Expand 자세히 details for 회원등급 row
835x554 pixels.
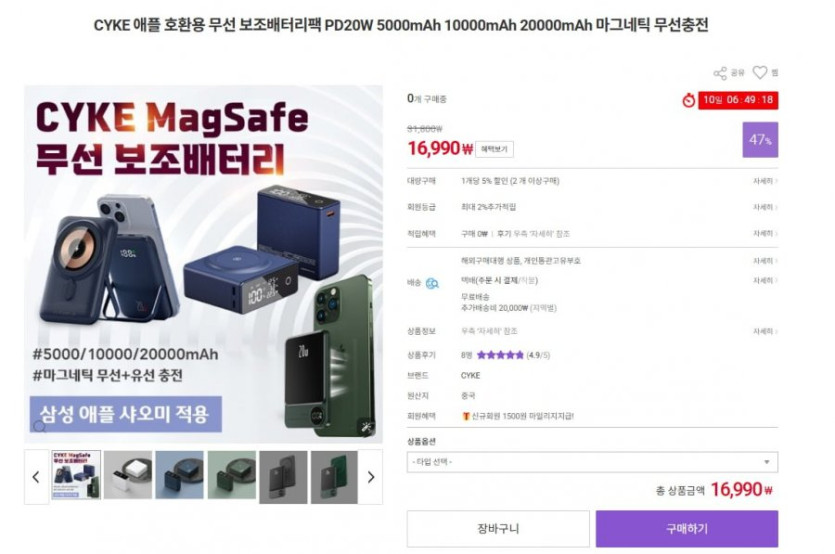[765, 207]
